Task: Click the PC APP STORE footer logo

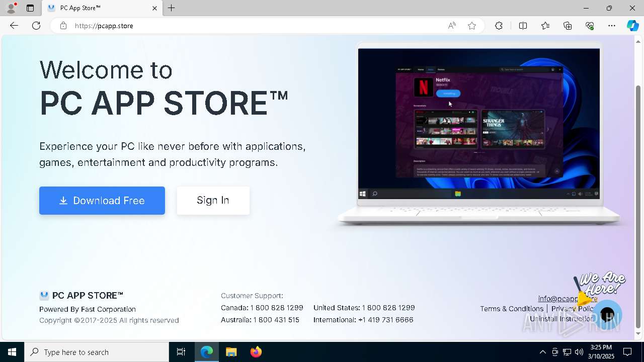Action: pos(81,296)
